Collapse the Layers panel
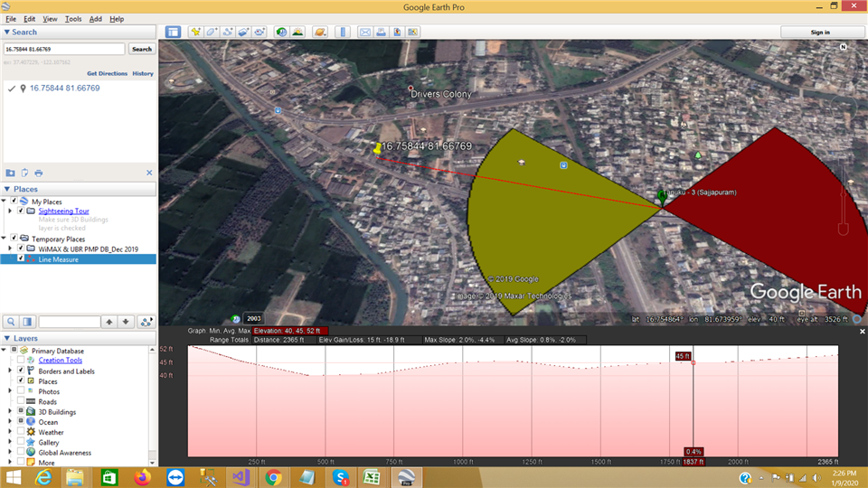868x488 pixels. click(7, 339)
